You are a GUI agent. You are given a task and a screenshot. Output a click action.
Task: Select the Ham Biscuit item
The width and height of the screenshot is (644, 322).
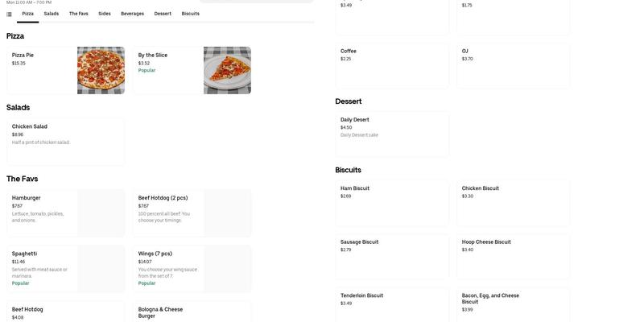(392, 203)
